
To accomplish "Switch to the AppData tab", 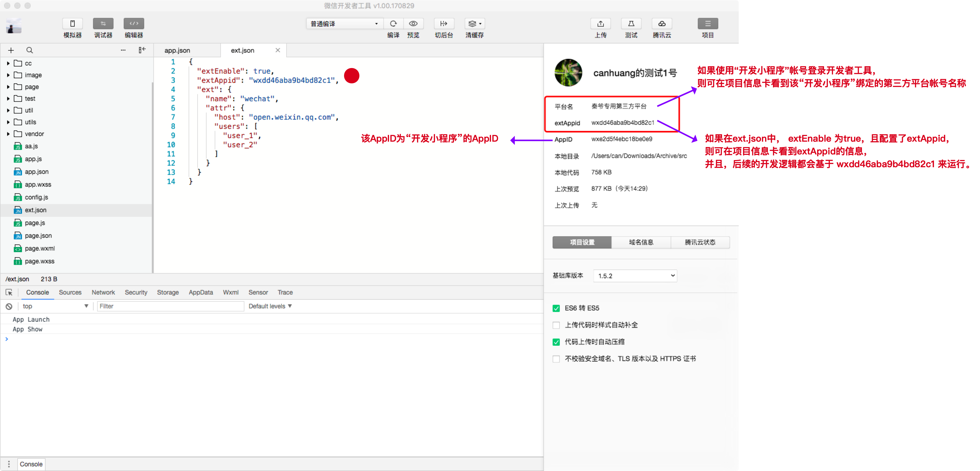I will pos(201,292).
